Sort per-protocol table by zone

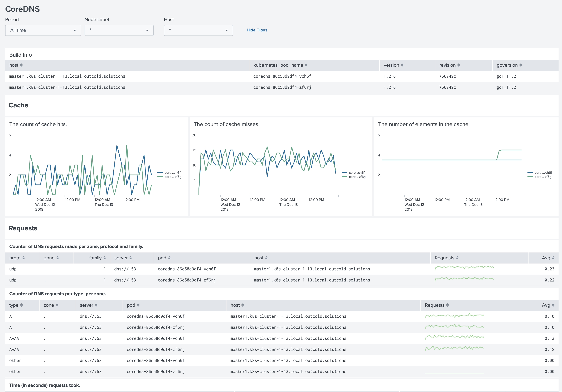click(51, 258)
